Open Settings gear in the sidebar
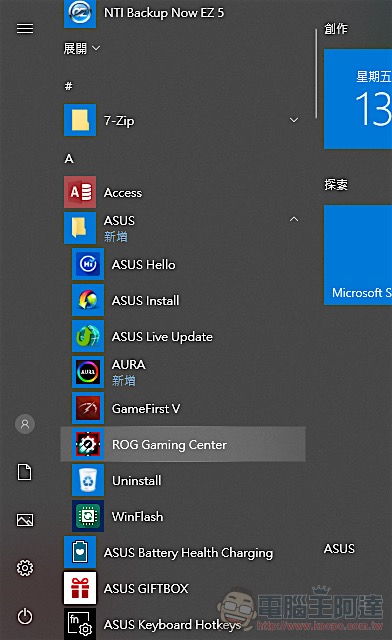The width and height of the screenshot is (392, 640). (x=25, y=568)
